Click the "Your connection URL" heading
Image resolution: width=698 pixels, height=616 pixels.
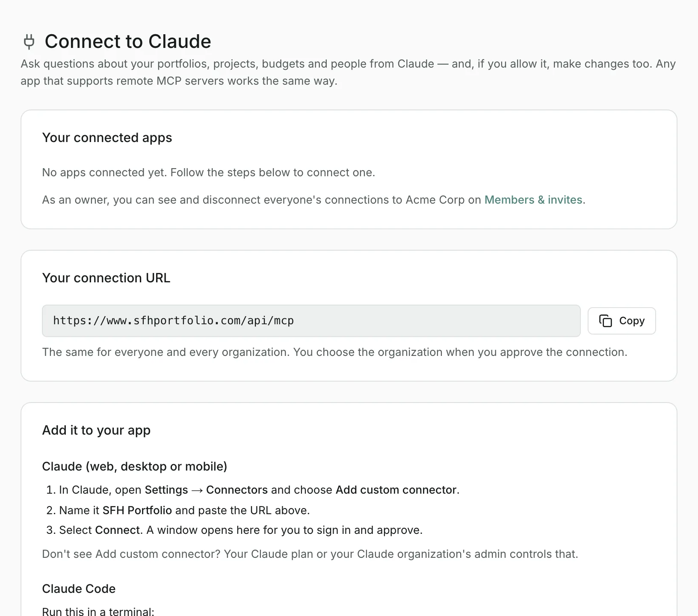pos(106,278)
